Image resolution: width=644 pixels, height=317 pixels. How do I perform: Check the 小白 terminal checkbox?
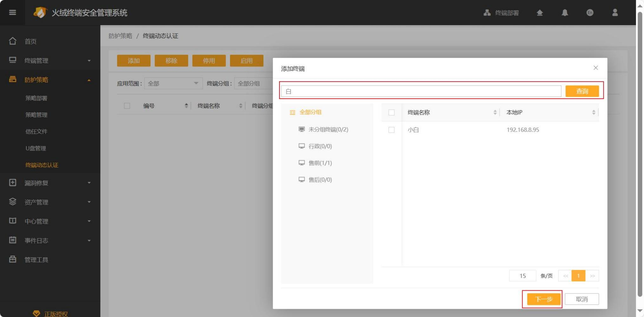(x=391, y=130)
